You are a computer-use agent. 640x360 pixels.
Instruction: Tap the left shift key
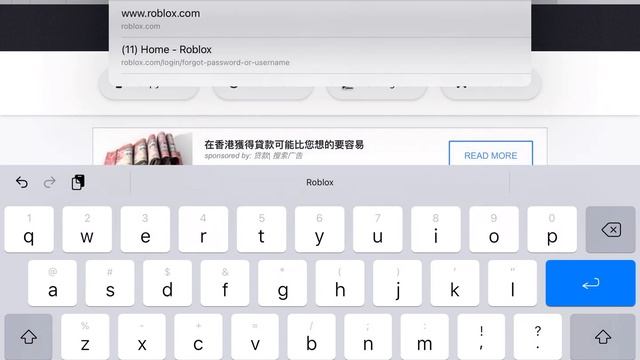click(29, 337)
